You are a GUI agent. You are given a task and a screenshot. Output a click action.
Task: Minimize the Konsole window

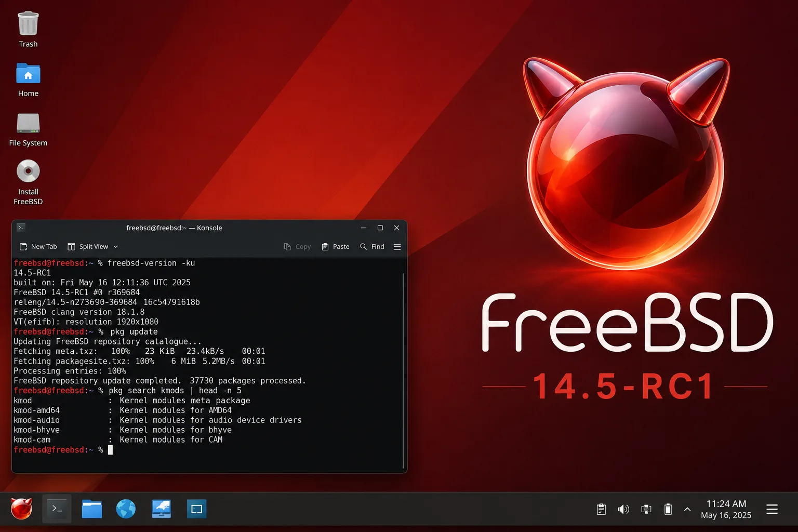click(364, 228)
